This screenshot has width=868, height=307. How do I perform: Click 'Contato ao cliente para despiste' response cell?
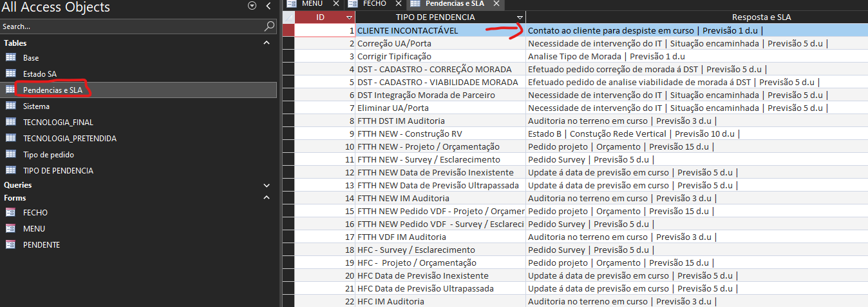(697, 30)
